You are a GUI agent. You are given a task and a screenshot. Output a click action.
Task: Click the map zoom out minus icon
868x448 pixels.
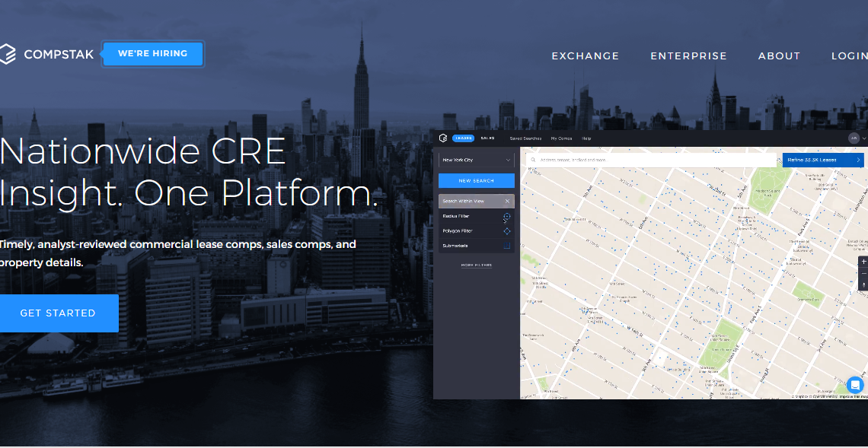863,273
